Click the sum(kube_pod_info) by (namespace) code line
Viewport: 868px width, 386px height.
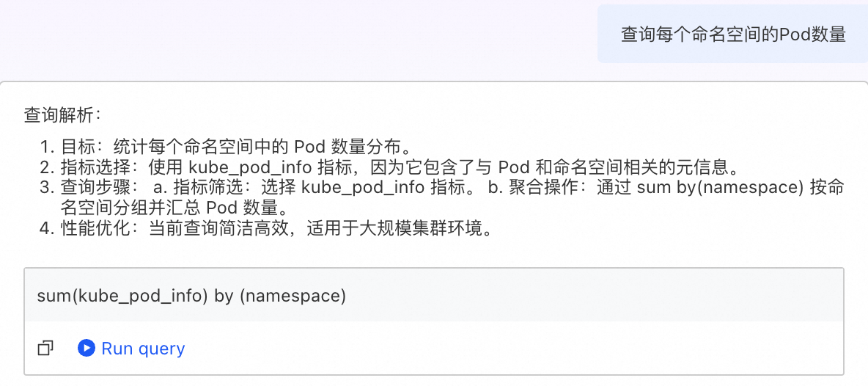tap(191, 296)
